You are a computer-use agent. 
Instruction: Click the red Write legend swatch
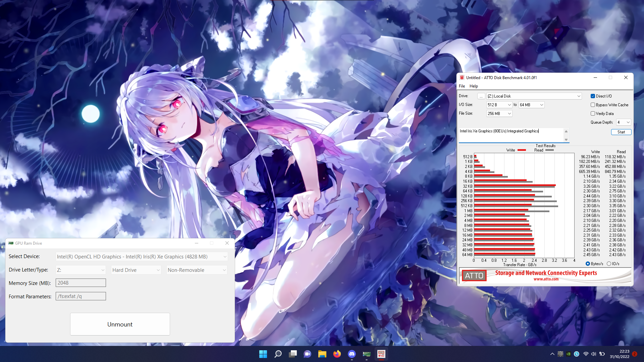click(522, 150)
